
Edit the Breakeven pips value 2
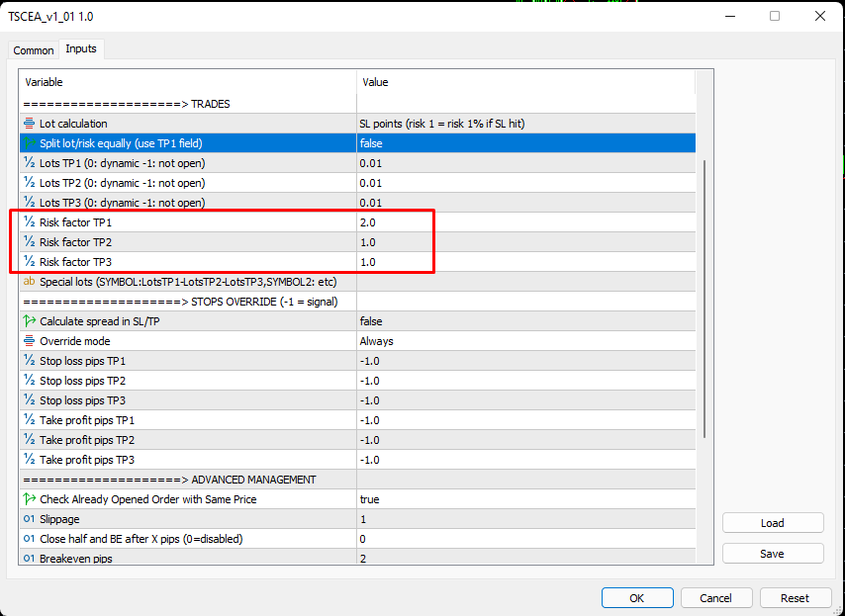tap(526, 558)
